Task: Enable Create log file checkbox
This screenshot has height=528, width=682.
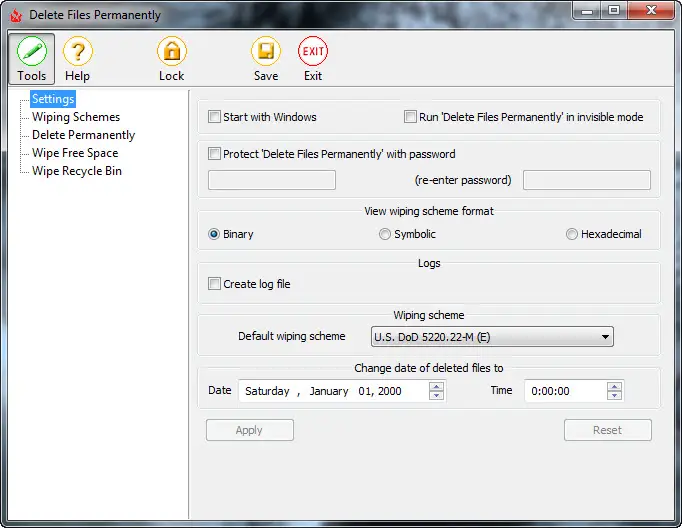Action: pos(214,284)
